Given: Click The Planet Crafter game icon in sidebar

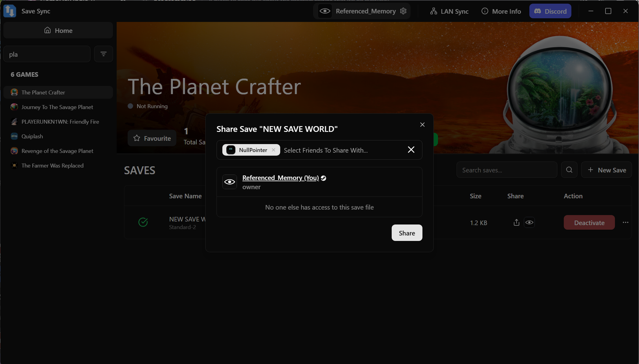Looking at the screenshot, I should pos(14,92).
